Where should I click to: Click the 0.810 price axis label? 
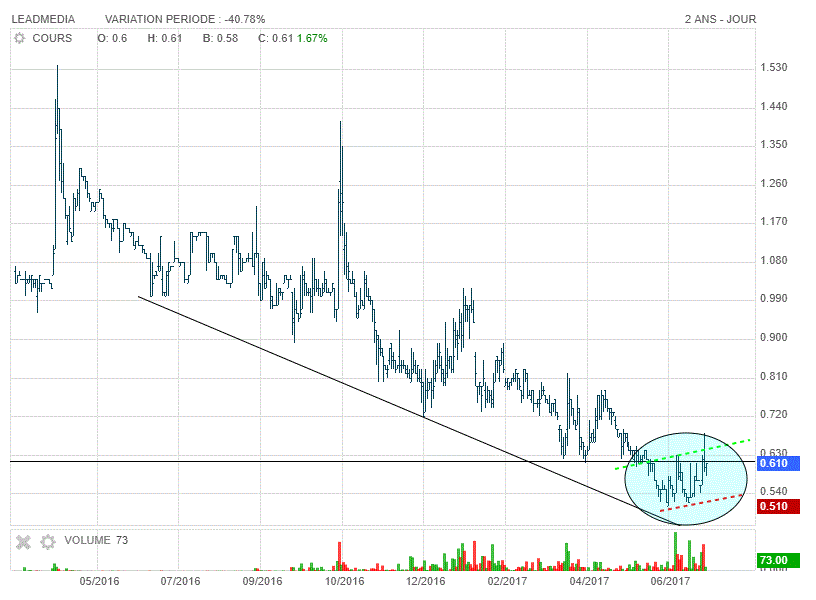[x=774, y=376]
